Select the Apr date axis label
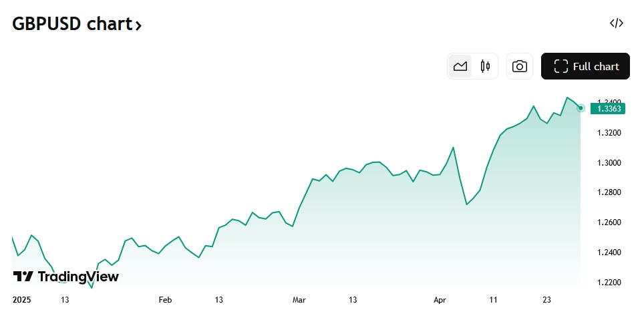Viewport: 644px width, 322px height. pos(439,301)
